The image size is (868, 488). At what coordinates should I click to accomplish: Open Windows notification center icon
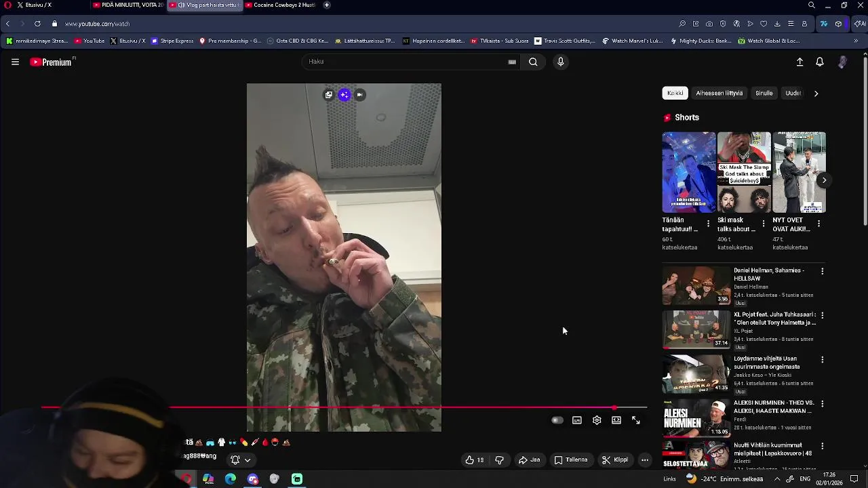(x=854, y=479)
